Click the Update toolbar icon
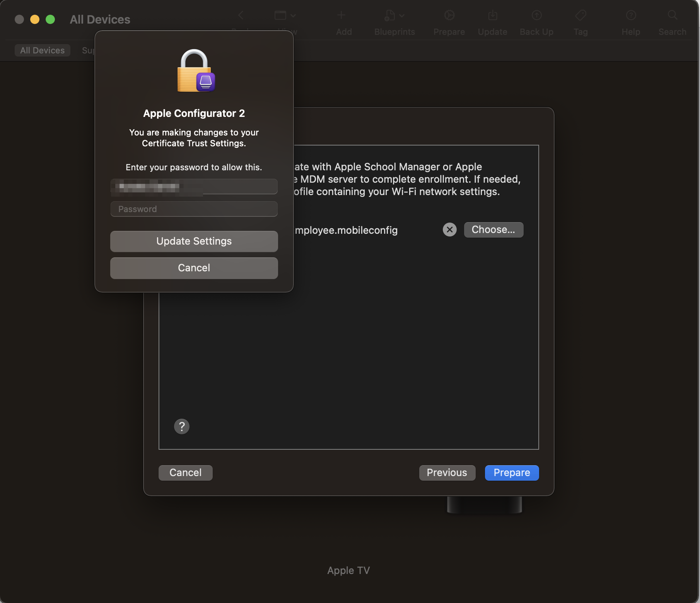 [x=493, y=15]
